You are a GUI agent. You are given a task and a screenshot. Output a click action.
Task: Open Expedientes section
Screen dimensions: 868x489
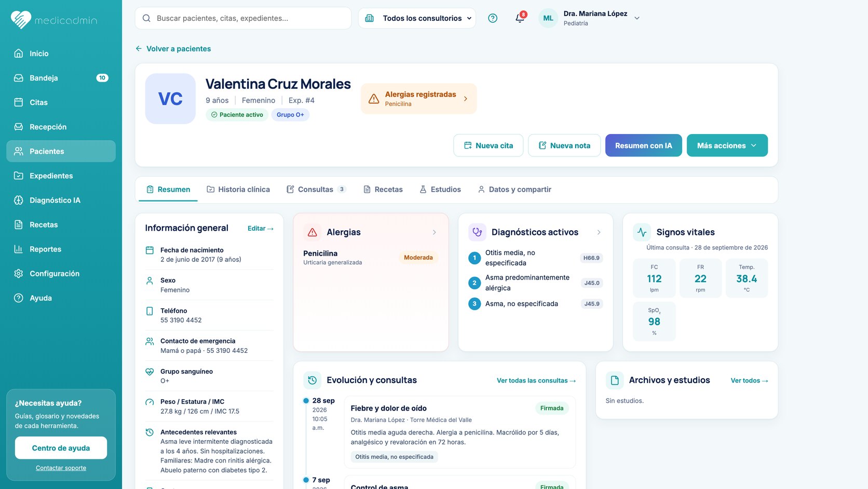pos(61,176)
